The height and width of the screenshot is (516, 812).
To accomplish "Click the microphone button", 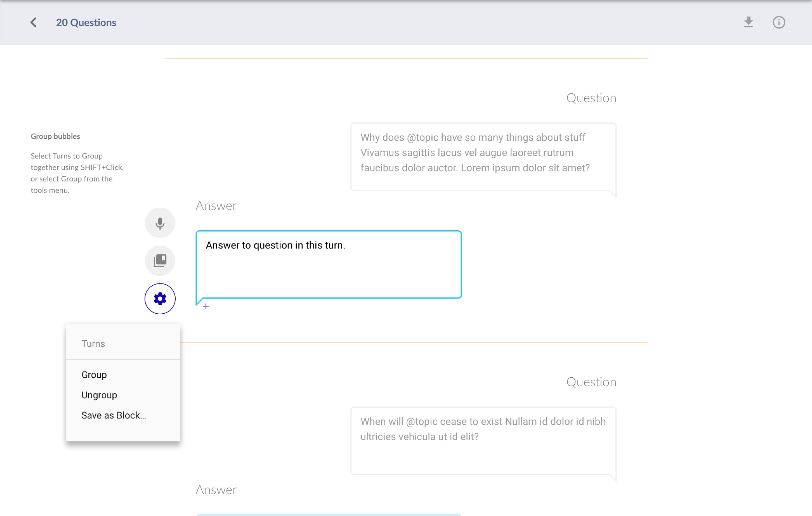I will [x=160, y=223].
